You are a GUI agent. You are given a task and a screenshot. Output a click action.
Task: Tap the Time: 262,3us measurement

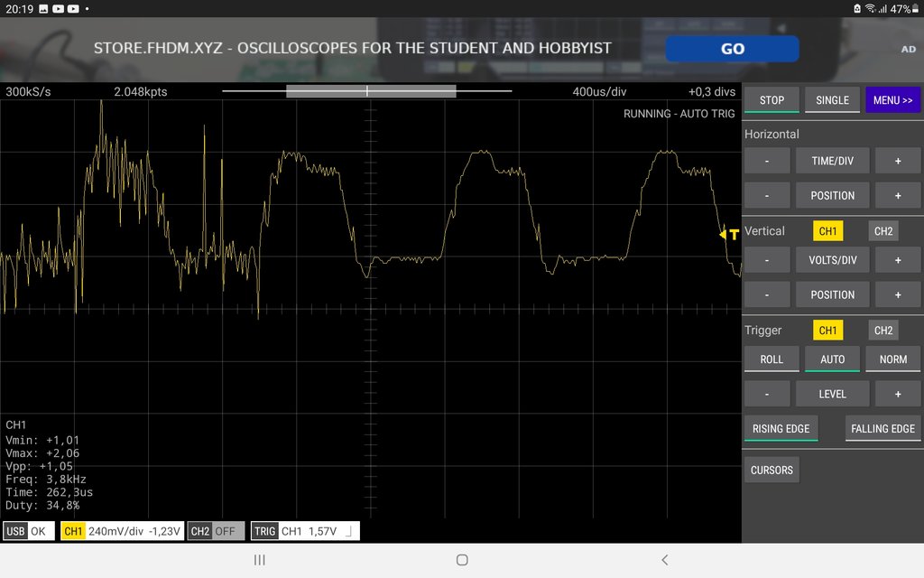49,492
